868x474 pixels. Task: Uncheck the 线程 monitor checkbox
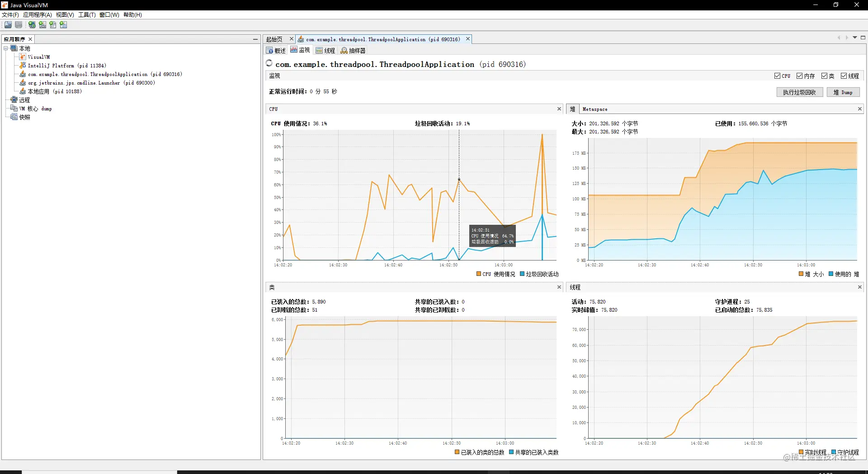(x=844, y=76)
